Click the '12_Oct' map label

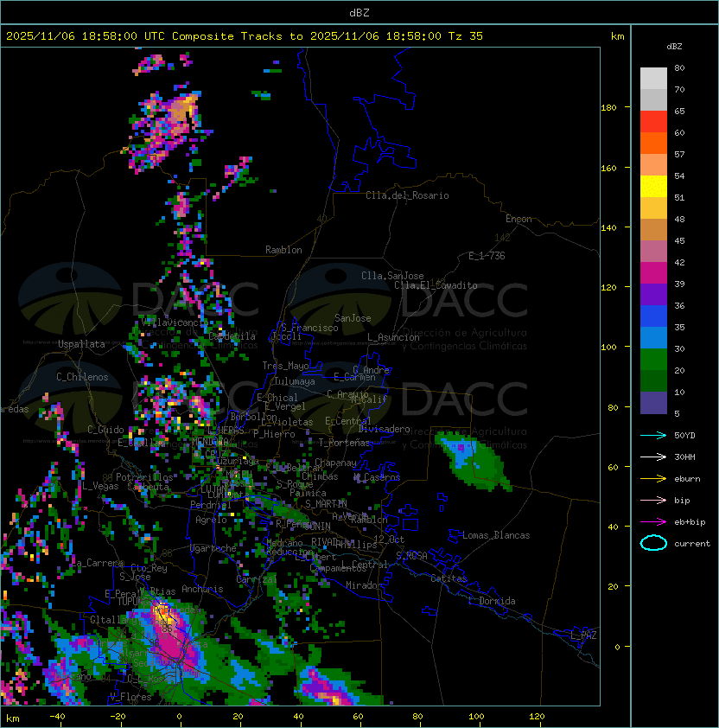390,540
